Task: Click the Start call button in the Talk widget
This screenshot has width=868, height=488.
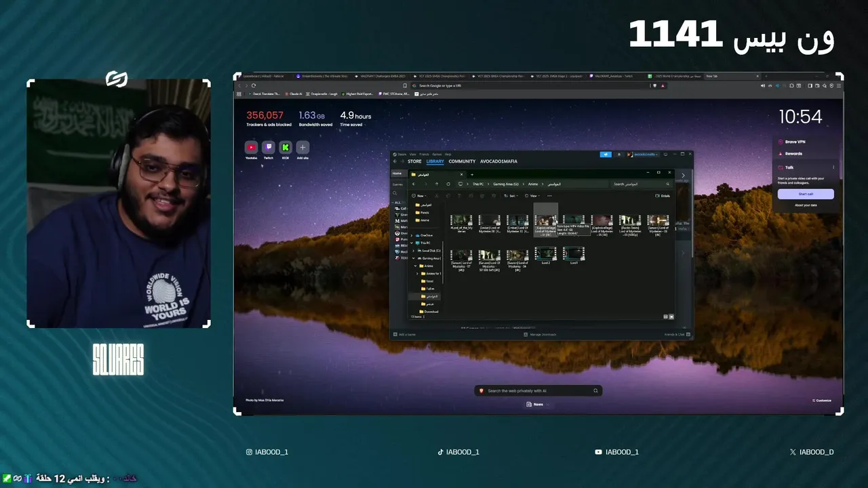Action: (x=806, y=194)
